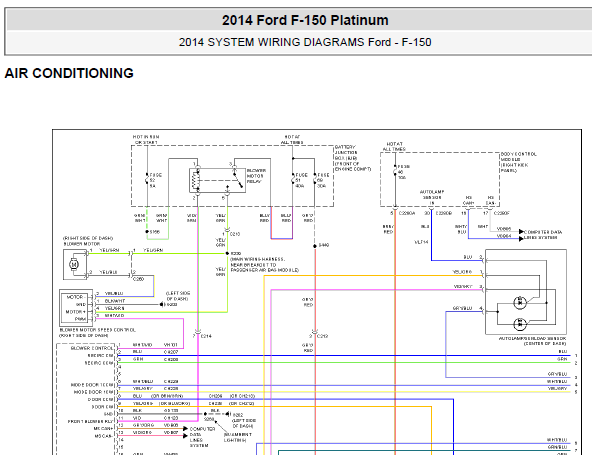
Task: Click the "MAIN WIRING HARNESS, NEAR BREAKOUT" note
Action: point(264,265)
